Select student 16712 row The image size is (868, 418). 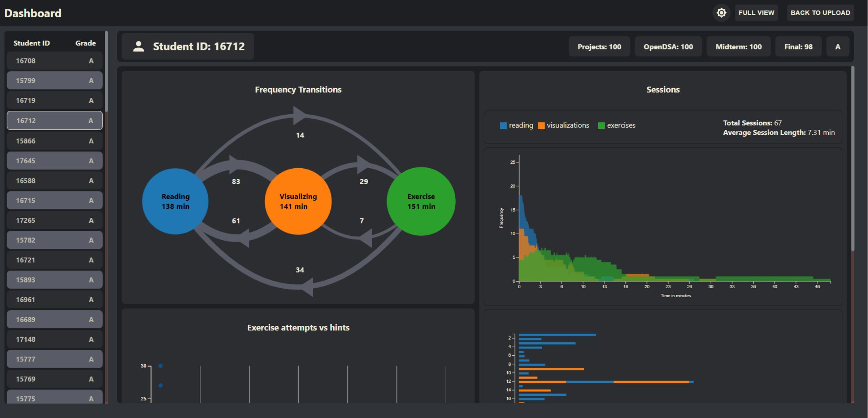tap(54, 121)
